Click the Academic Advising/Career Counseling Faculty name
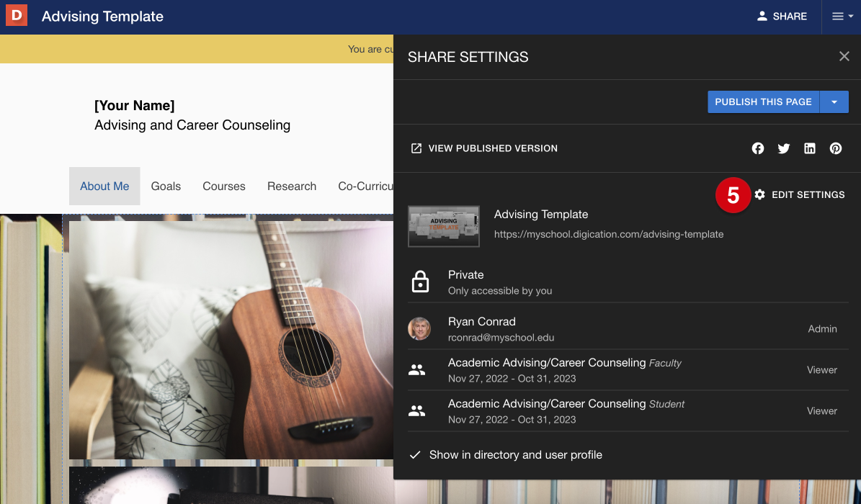 click(564, 363)
